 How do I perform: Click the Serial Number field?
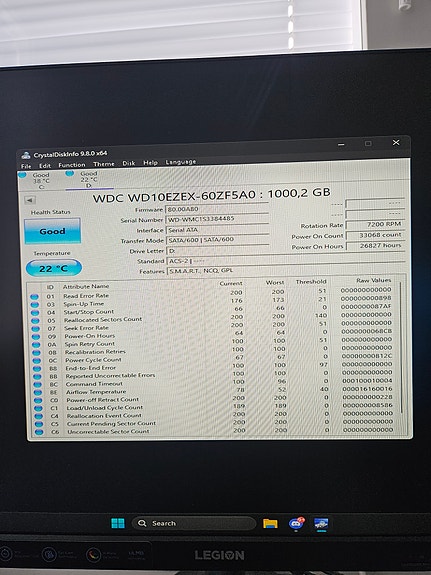tap(218, 219)
